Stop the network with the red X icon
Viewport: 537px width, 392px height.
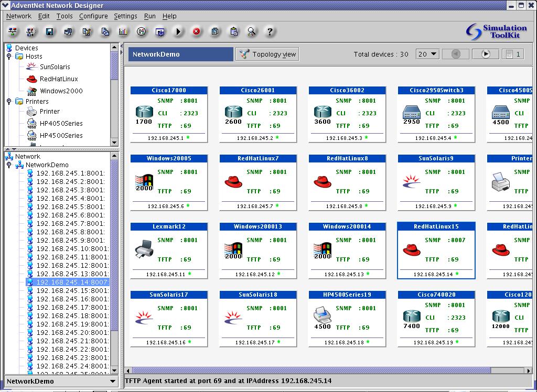[196, 31]
